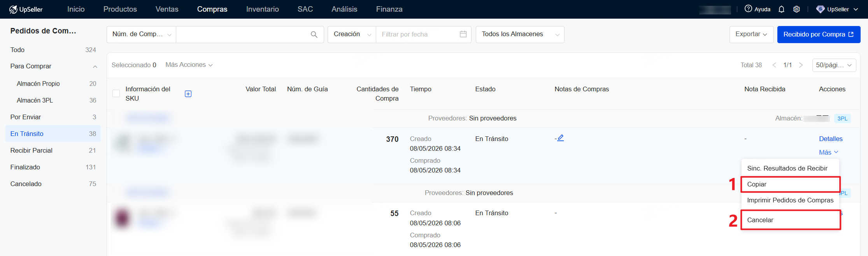Screen dimensions: 868x256
Task: Open the Ayuda help icon
Action: 748,9
